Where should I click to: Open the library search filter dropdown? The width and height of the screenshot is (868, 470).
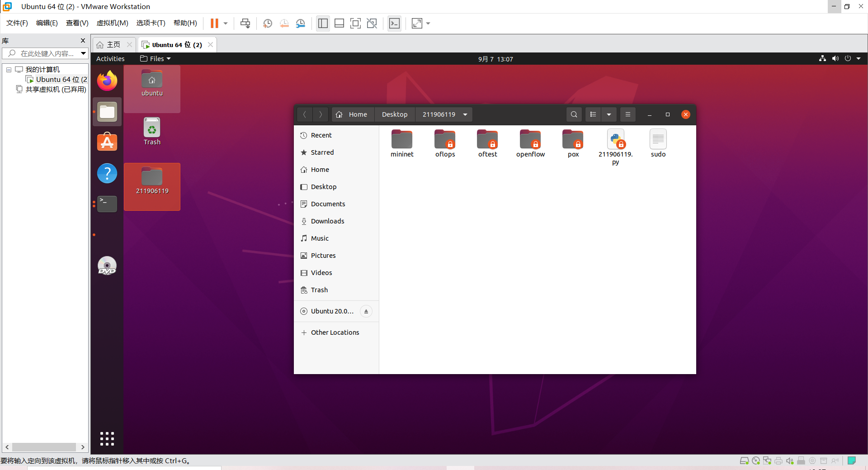tap(83, 53)
